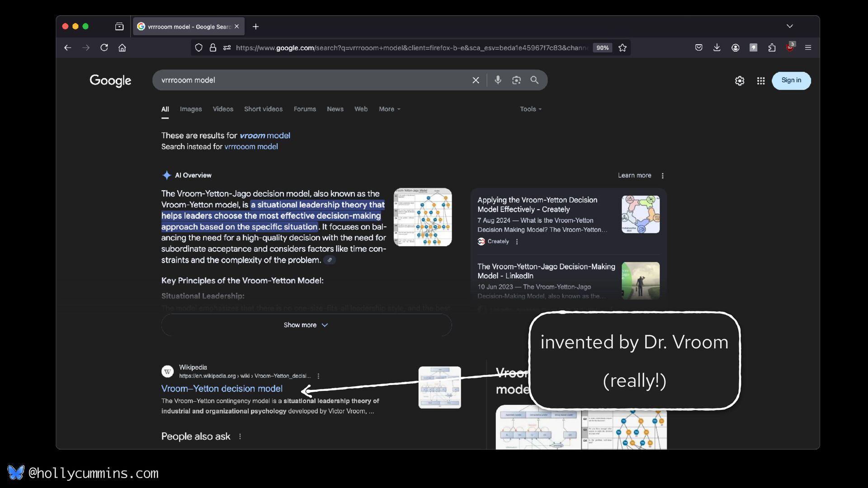Switch to the Images results tab
The height and width of the screenshot is (488, 868).
coord(191,109)
